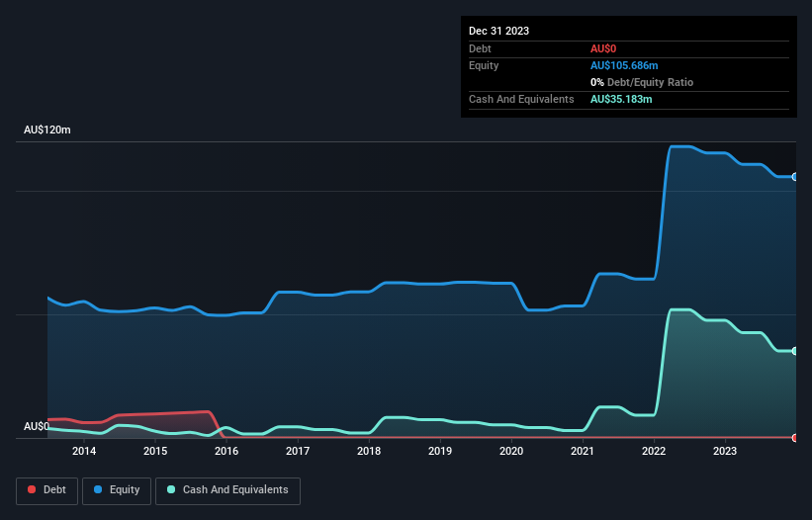
Task: Click the 2023 x-axis label
Action: tap(725, 451)
